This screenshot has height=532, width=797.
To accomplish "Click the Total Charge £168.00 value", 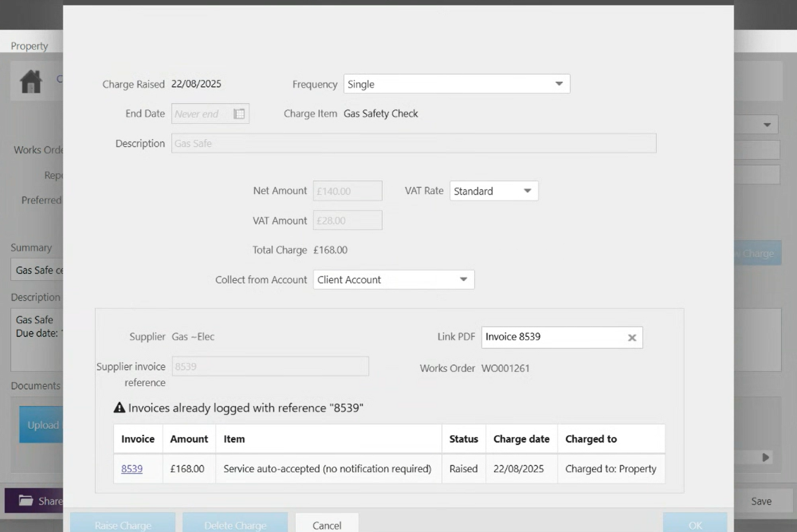I will pyautogui.click(x=330, y=250).
